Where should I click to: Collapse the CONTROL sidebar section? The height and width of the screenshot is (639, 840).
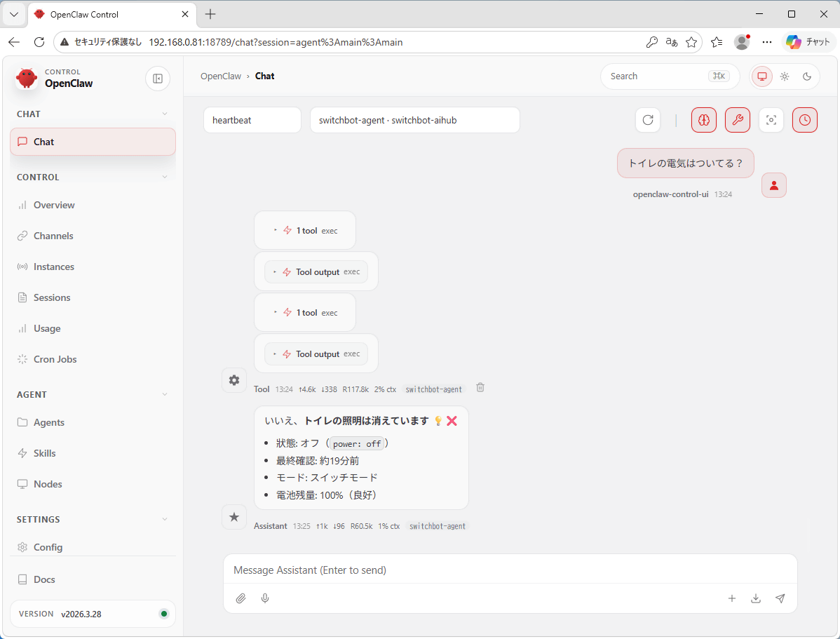pos(93,177)
